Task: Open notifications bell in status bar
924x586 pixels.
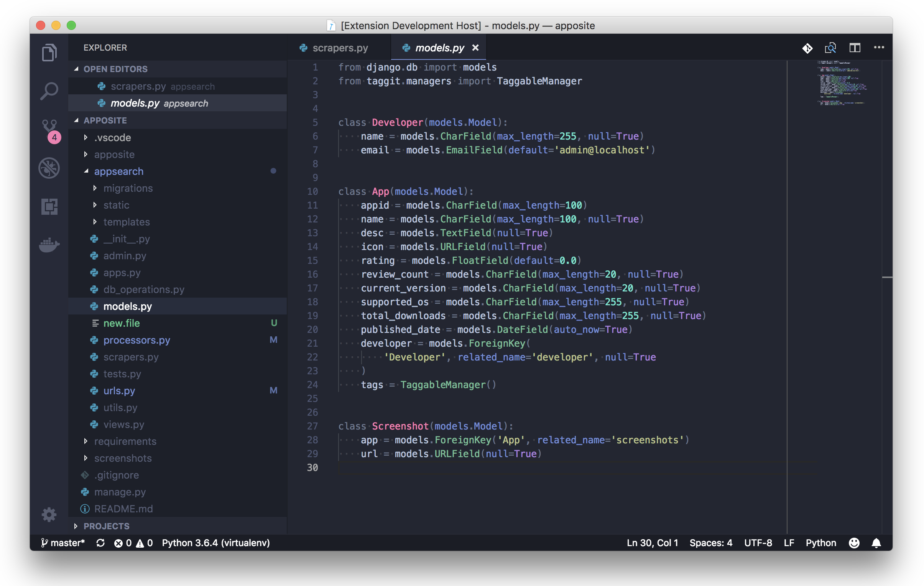Action: point(876,543)
